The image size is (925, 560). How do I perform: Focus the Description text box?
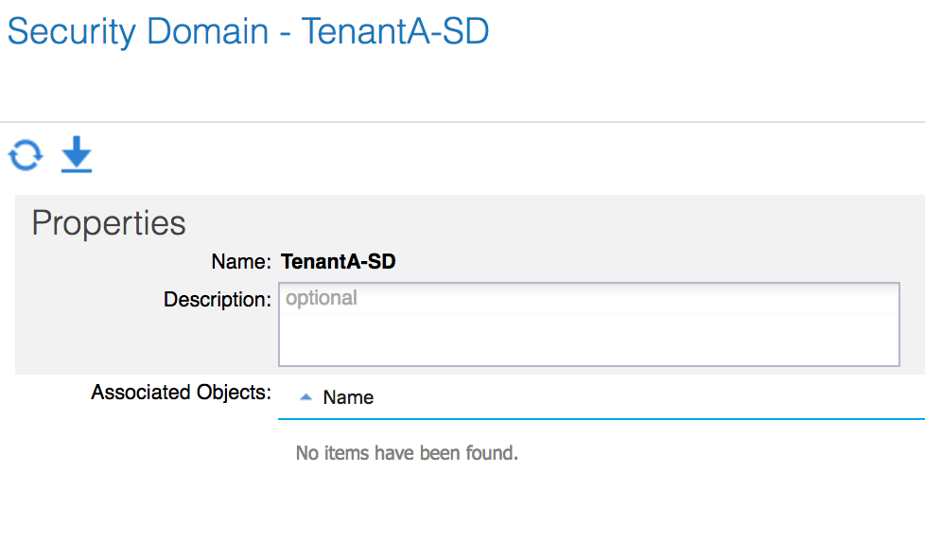pyautogui.click(x=588, y=324)
